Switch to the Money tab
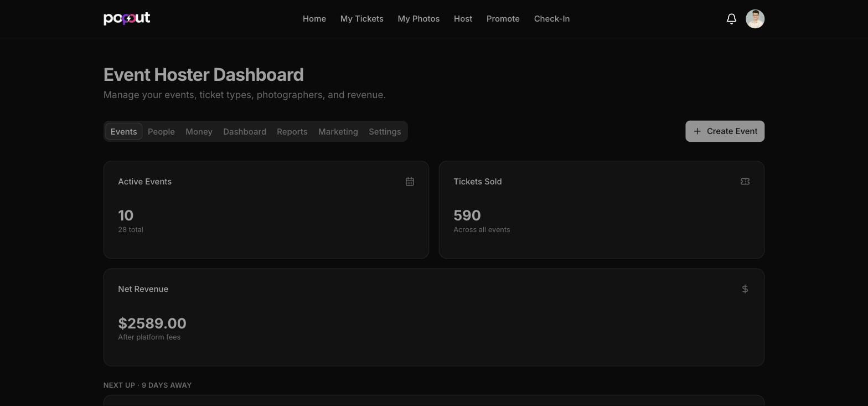Screen dimensions: 868x406 click(x=199, y=131)
